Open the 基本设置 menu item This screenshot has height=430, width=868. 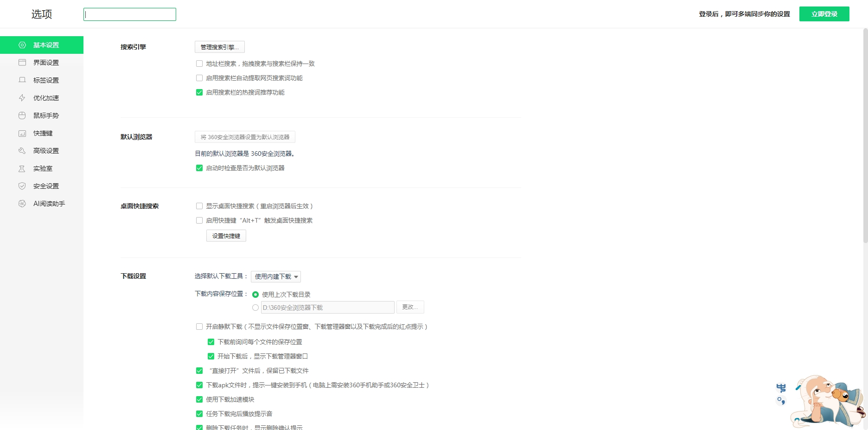(46, 45)
